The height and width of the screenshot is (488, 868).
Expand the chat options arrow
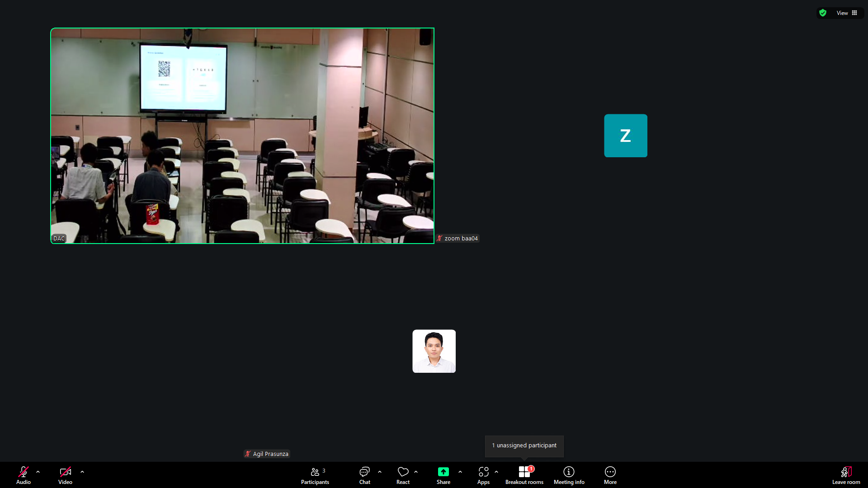coord(380,472)
